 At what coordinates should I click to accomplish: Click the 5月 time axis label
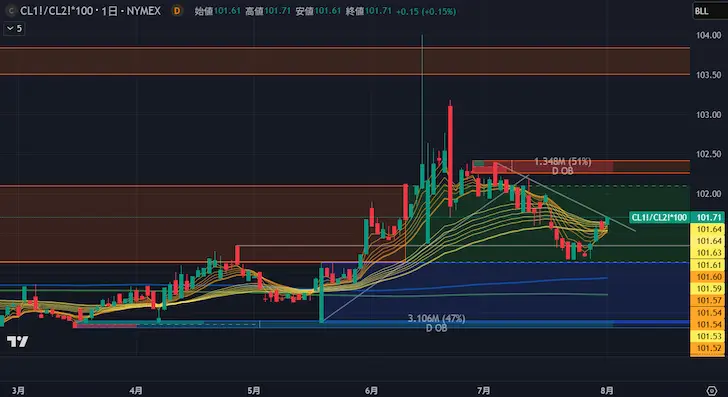[254, 391]
